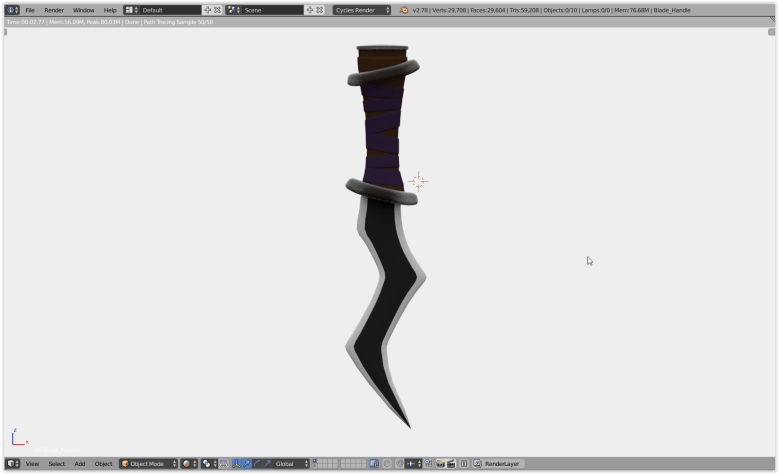Click the render animation clapperboard icon
The image size is (779, 474).
[451, 464]
